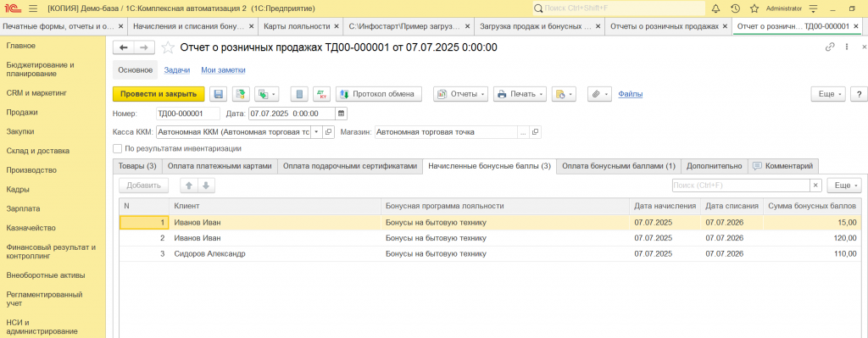Open the document's three-dot menu
The image size is (868, 338).
847,47
